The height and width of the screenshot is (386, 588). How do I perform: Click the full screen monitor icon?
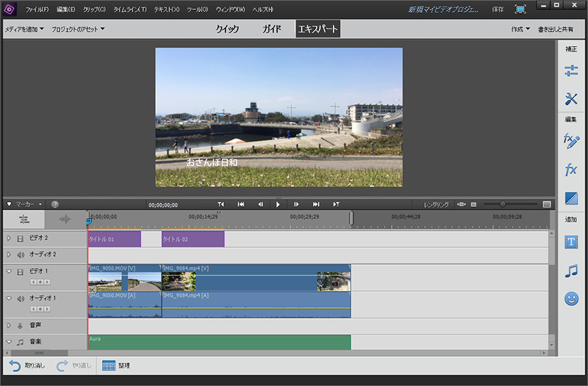coord(521,9)
